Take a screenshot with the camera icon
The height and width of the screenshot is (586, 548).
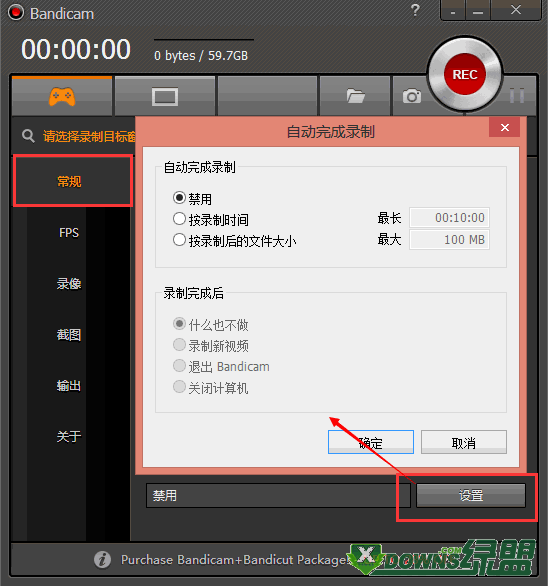[412, 96]
